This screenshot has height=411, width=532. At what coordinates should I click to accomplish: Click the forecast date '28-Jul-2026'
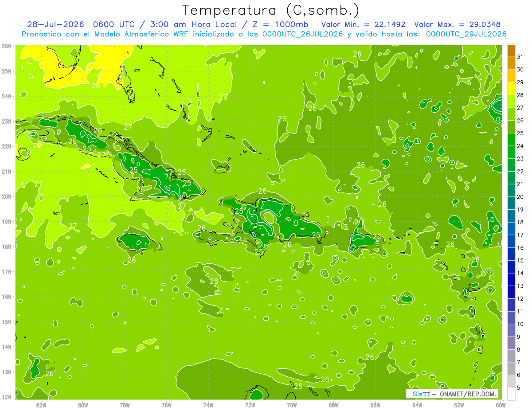[56, 24]
